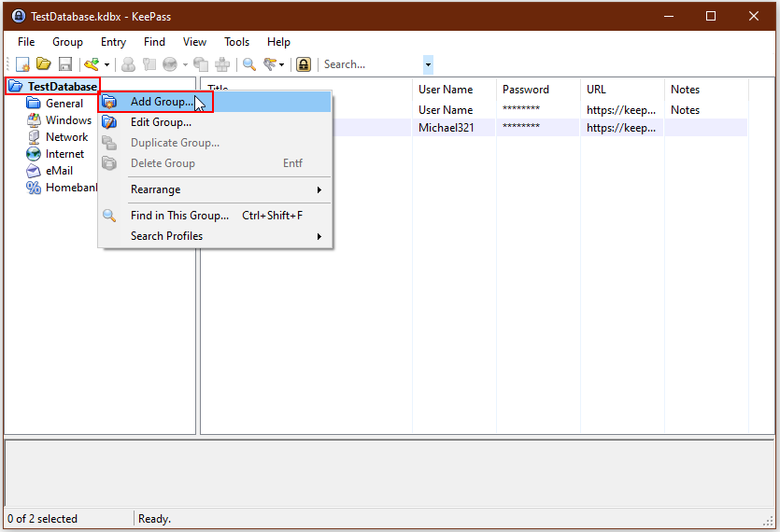This screenshot has width=780, height=532.
Task: Click the TestDatabase open folder icon
Action: pos(16,87)
